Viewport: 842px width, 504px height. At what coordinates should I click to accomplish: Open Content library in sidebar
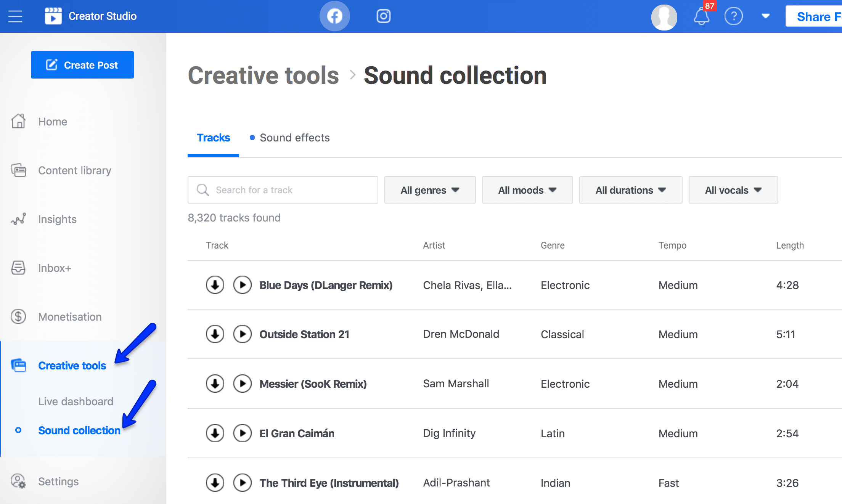[75, 170]
